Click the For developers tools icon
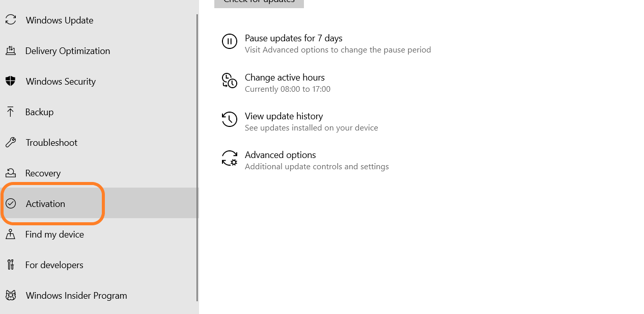The image size is (644, 314). (10, 265)
